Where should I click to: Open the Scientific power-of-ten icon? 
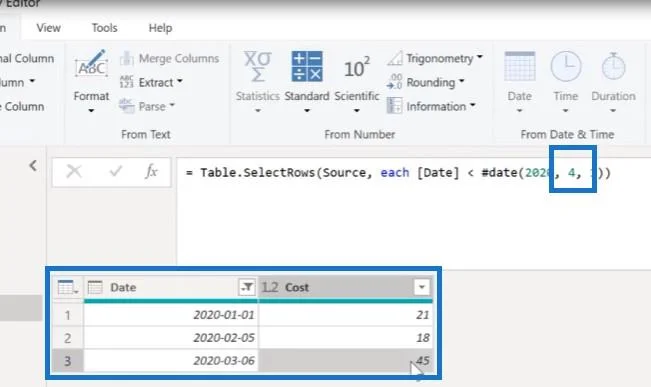pyautogui.click(x=357, y=67)
